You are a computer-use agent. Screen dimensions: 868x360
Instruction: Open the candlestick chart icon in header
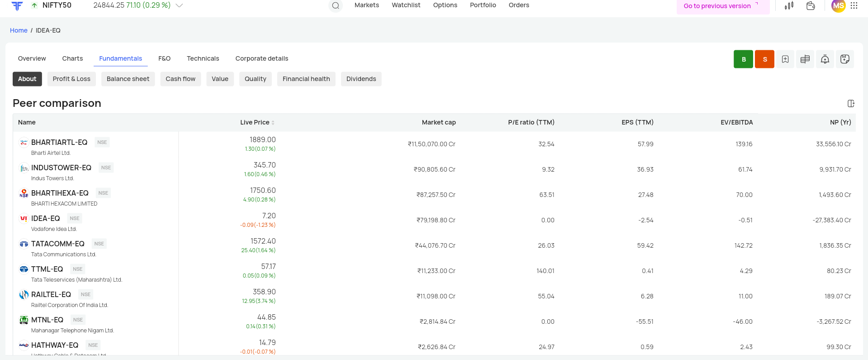789,5
